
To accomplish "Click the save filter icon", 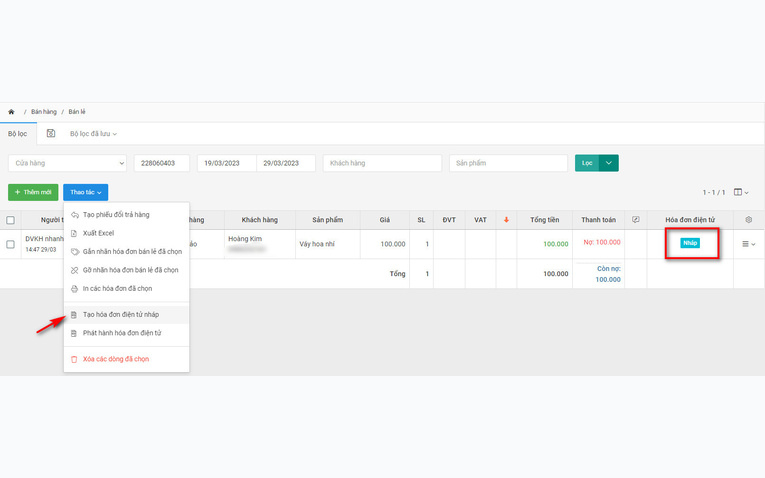I will click(x=51, y=133).
